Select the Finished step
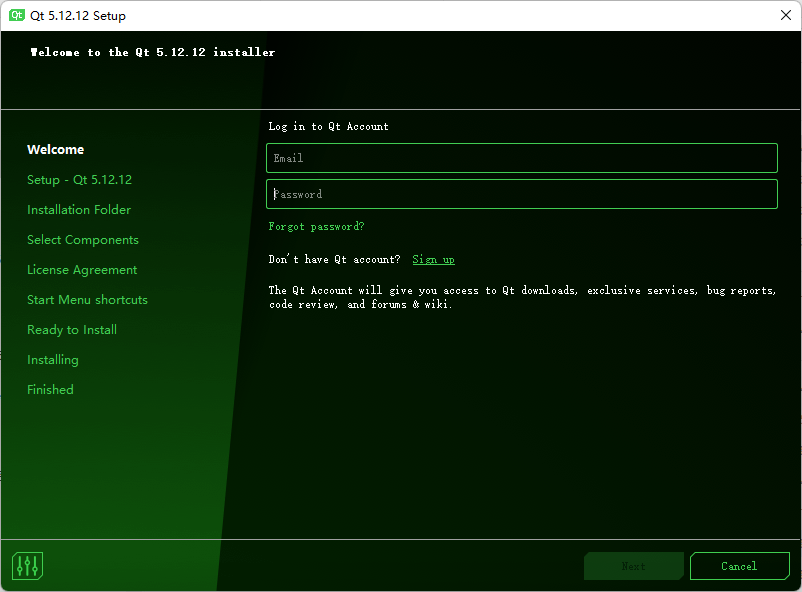 (50, 389)
